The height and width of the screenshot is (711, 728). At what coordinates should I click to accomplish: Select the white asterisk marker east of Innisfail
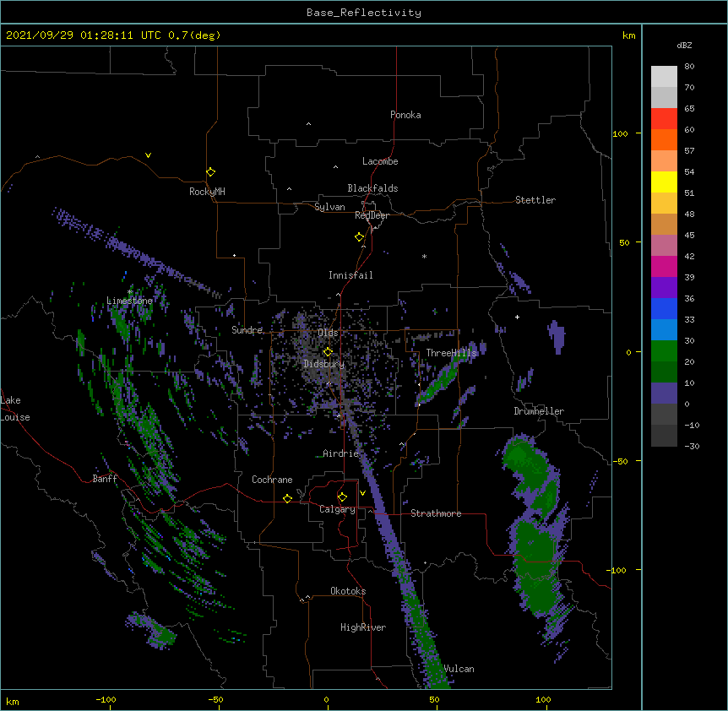424,256
